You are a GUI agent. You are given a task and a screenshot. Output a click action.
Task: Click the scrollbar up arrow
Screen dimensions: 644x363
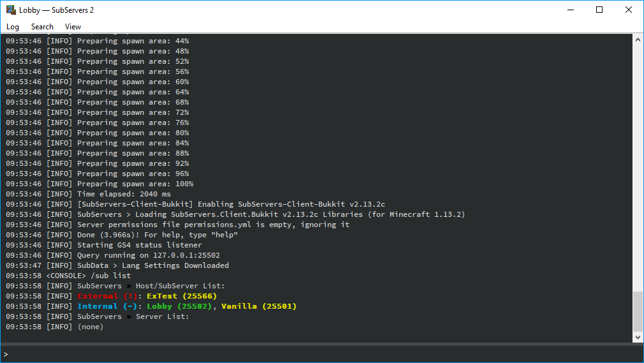point(638,40)
